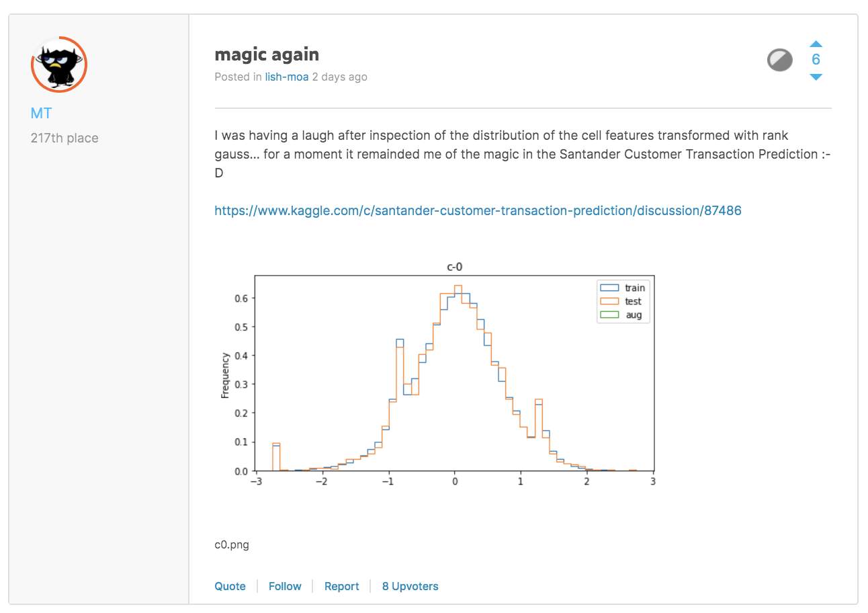Click the 217th place rank text
The height and width of the screenshot is (613, 868).
[x=64, y=137]
